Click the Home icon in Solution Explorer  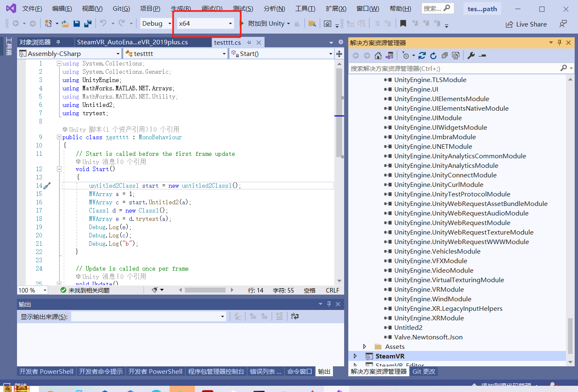[378, 56]
